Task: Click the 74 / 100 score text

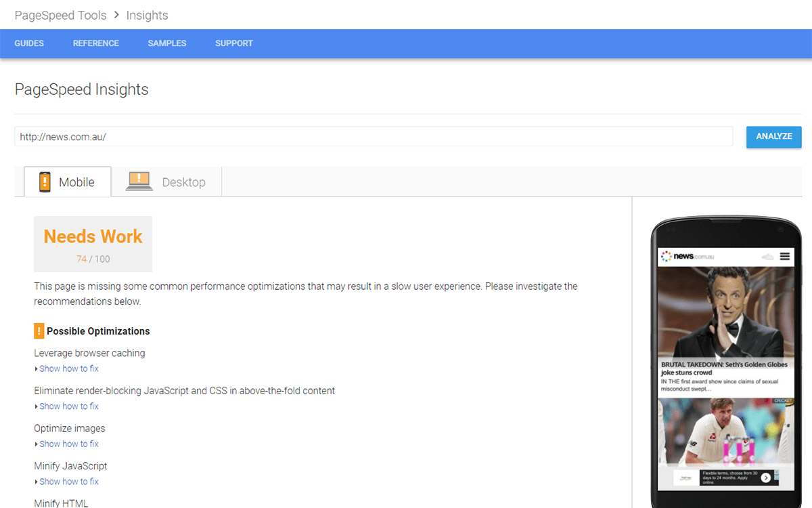Action: click(x=93, y=259)
